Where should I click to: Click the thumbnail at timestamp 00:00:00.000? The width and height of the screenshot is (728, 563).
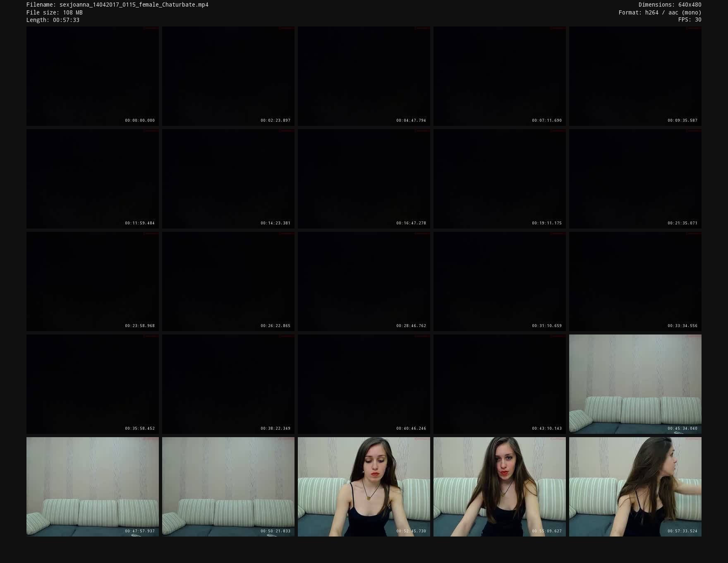[x=92, y=76]
